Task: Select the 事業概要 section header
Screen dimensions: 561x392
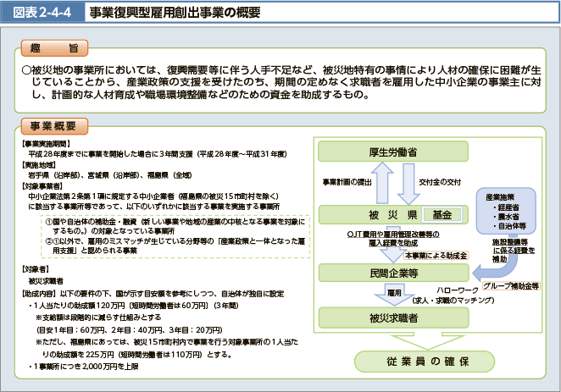Action: pos(54,125)
